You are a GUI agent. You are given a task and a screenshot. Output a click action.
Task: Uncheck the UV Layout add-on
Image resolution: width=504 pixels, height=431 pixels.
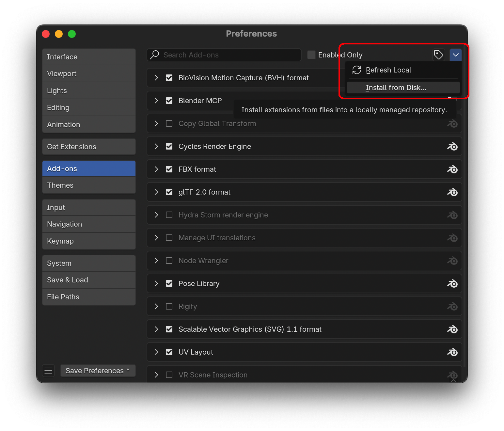tap(169, 352)
